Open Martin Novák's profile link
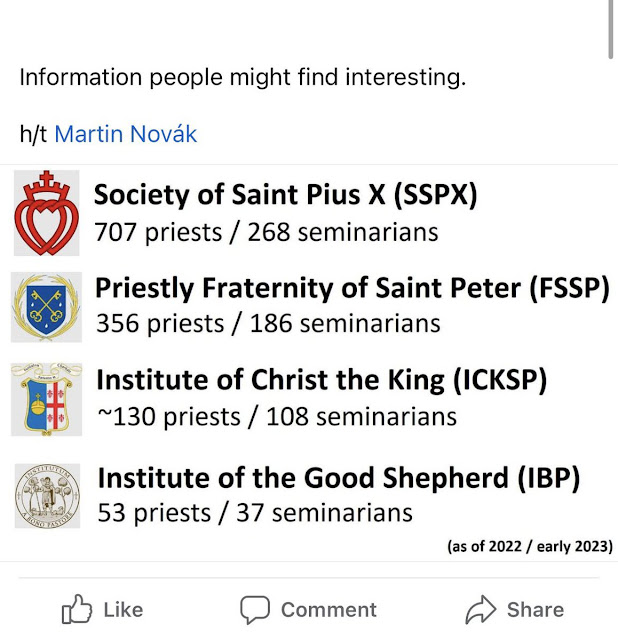Image resolution: width=618 pixels, height=640 pixels. (126, 133)
